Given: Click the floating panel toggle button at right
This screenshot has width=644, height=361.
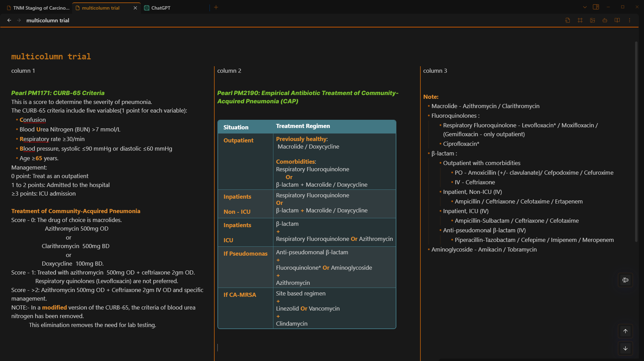Looking at the screenshot, I should point(625,280).
